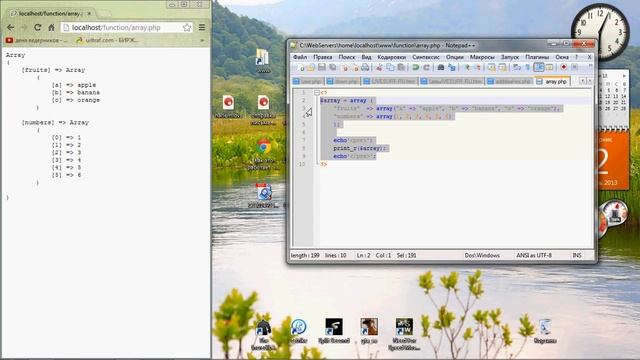
Task: Select the array.php editor tab
Action: (552, 81)
